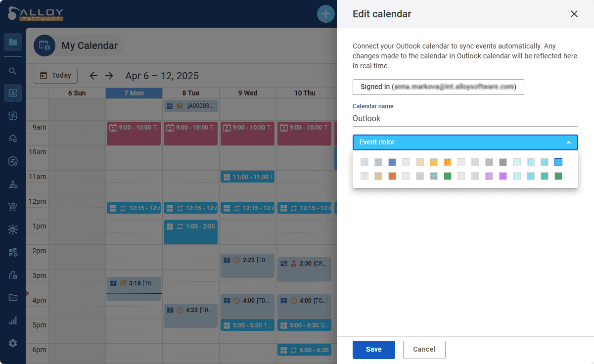Expand the Event color dropdown
This screenshot has width=594, height=364.
coord(465,142)
